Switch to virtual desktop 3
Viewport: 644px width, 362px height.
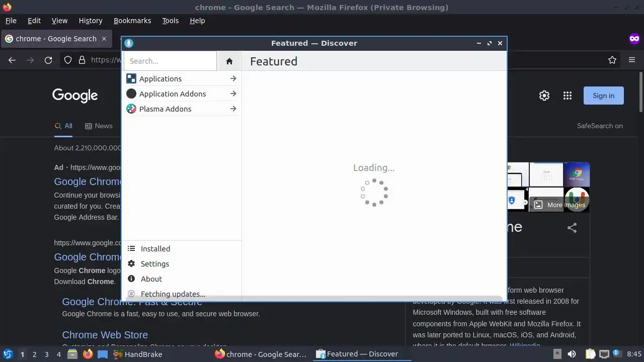46,354
